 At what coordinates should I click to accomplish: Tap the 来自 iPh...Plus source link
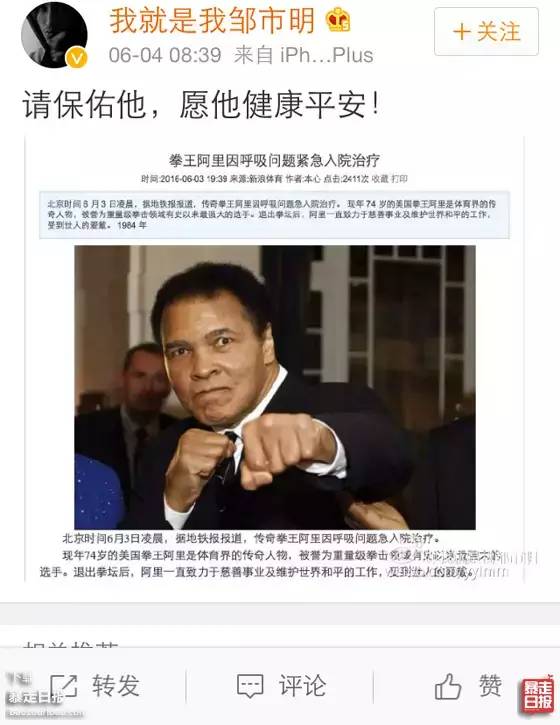(303, 55)
